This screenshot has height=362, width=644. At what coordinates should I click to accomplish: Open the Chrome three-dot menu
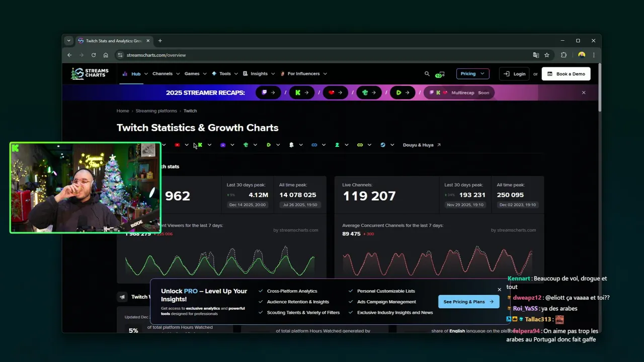594,55
